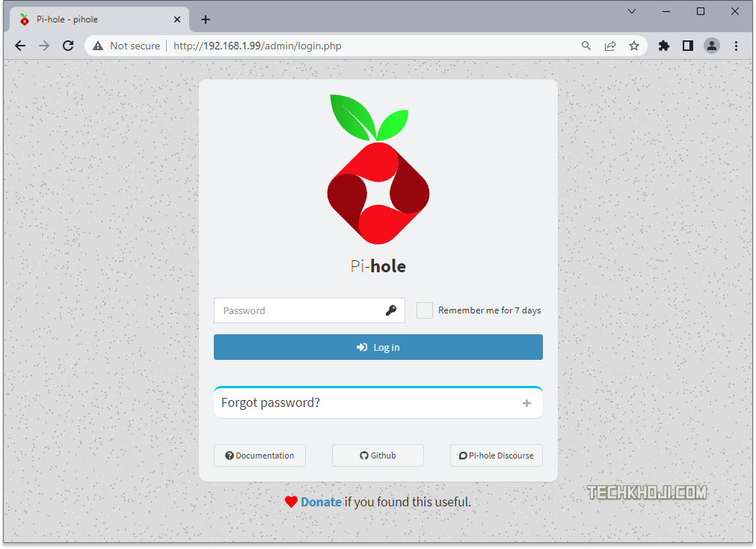Open the Documentation link button
The height and width of the screenshot is (549, 756).
pyautogui.click(x=260, y=456)
